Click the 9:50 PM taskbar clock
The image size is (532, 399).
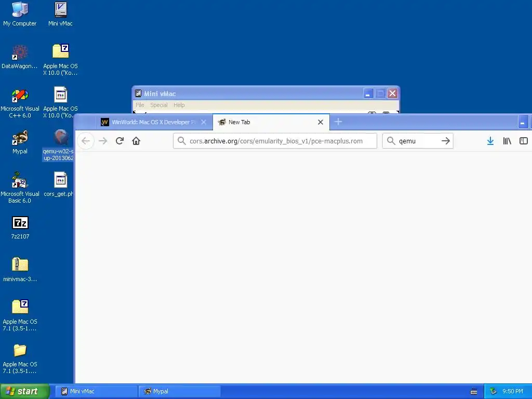(513, 391)
